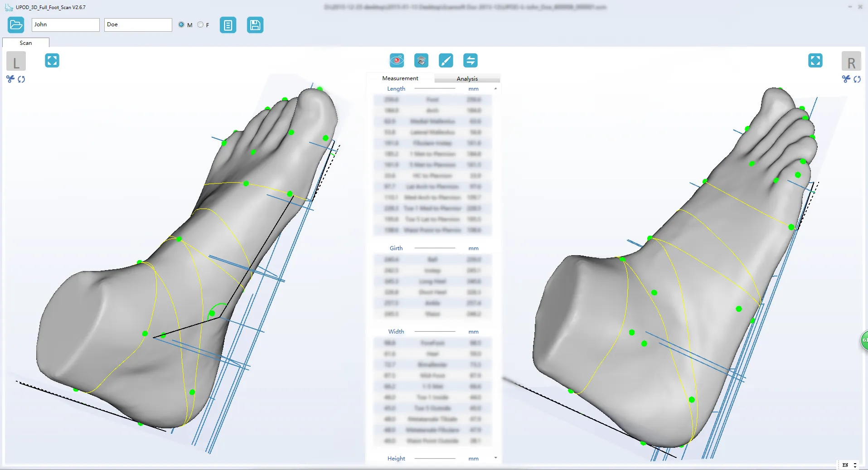Activate the brush tool icon
The height and width of the screenshot is (470, 868).
446,60
